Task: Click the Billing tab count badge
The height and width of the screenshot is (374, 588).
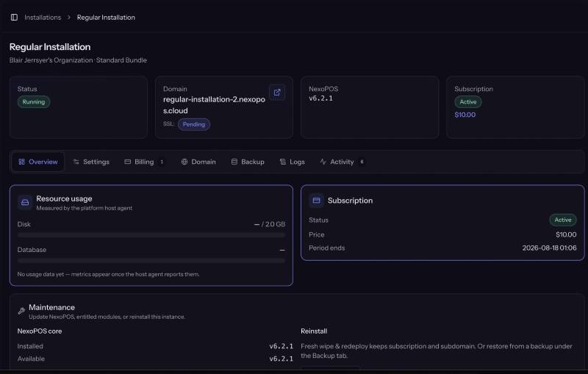Action: 162,162
